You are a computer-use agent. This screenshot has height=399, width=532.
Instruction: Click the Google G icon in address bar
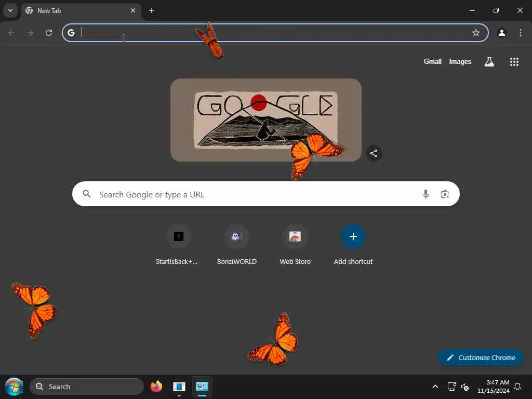pyautogui.click(x=71, y=33)
